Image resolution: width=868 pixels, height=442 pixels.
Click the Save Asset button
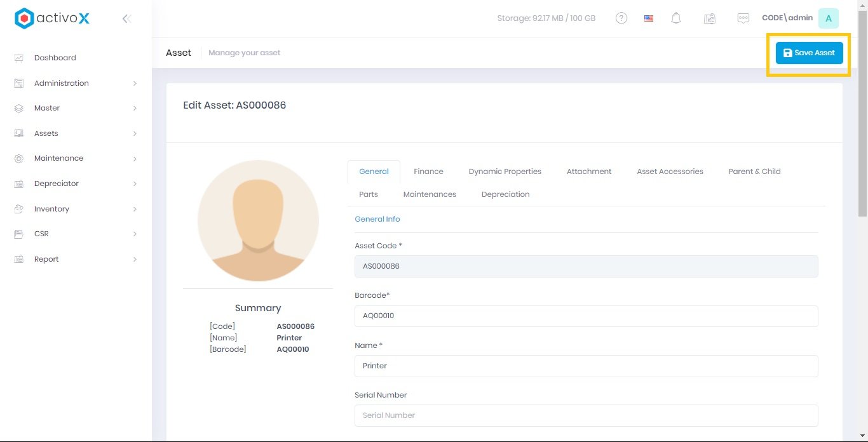[x=809, y=53]
